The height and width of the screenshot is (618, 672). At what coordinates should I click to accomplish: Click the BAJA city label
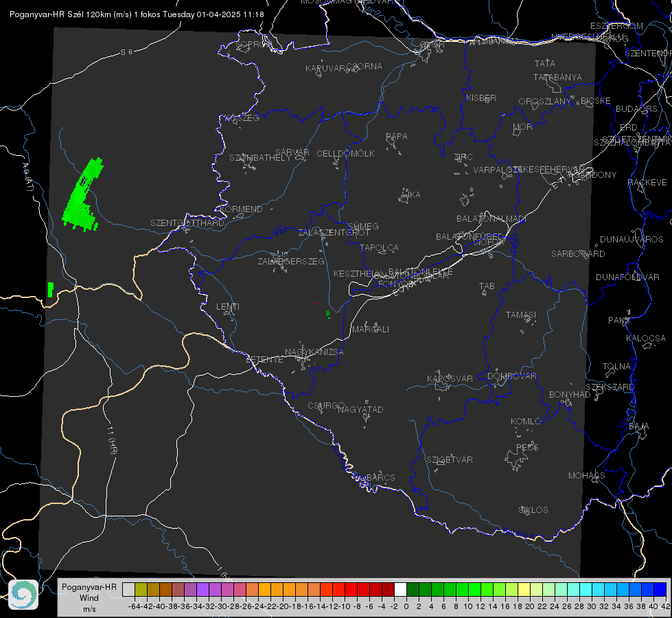pyautogui.click(x=639, y=426)
